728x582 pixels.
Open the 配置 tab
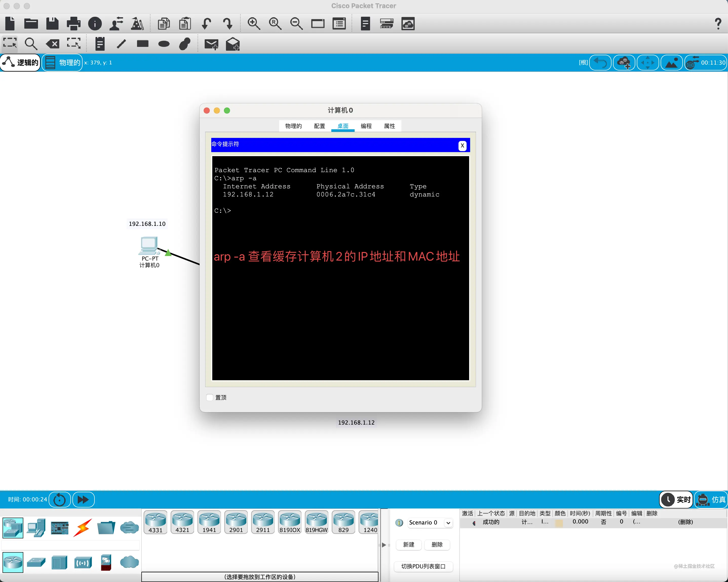pyautogui.click(x=319, y=126)
